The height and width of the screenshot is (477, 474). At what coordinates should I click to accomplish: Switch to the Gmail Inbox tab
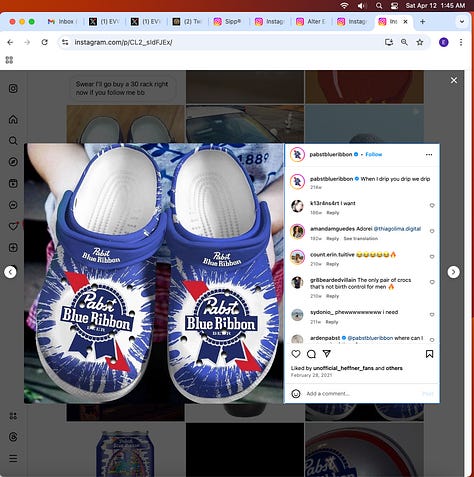point(62,22)
